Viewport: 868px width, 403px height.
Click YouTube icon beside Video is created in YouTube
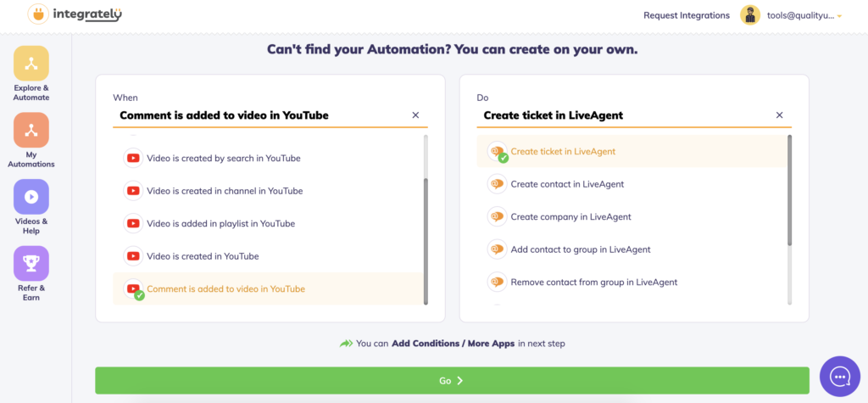click(x=133, y=256)
